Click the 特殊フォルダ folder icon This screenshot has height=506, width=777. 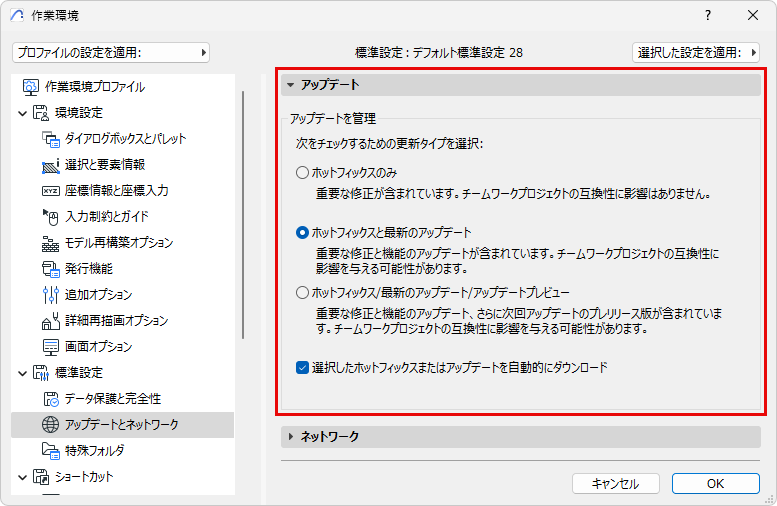coord(51,450)
